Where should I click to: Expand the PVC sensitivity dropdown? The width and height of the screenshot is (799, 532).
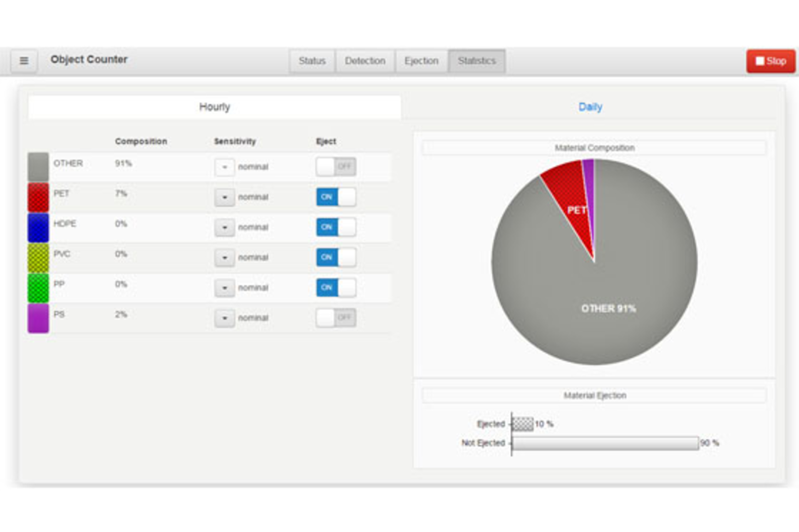tap(225, 257)
